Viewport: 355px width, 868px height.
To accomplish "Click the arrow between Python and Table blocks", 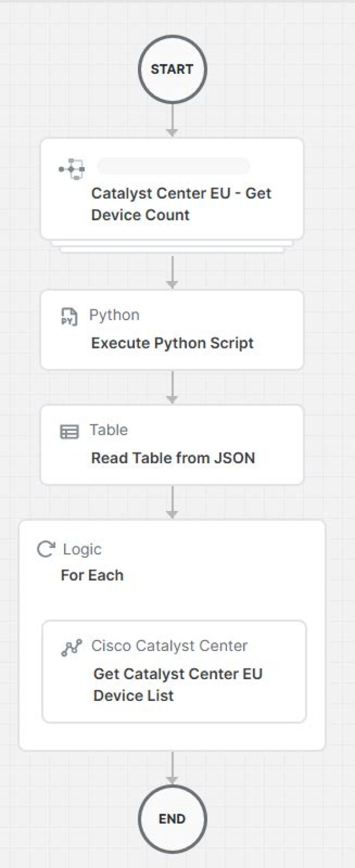I will coord(172,387).
